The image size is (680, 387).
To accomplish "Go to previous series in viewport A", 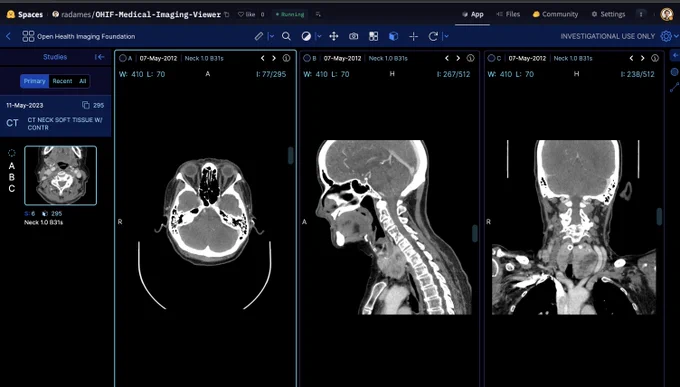I will pos(263,58).
